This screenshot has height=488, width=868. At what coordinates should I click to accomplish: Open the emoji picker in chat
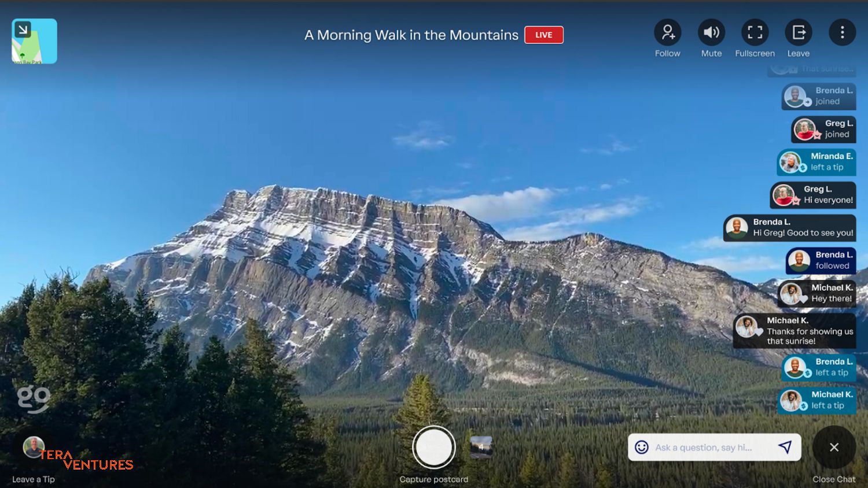point(641,447)
